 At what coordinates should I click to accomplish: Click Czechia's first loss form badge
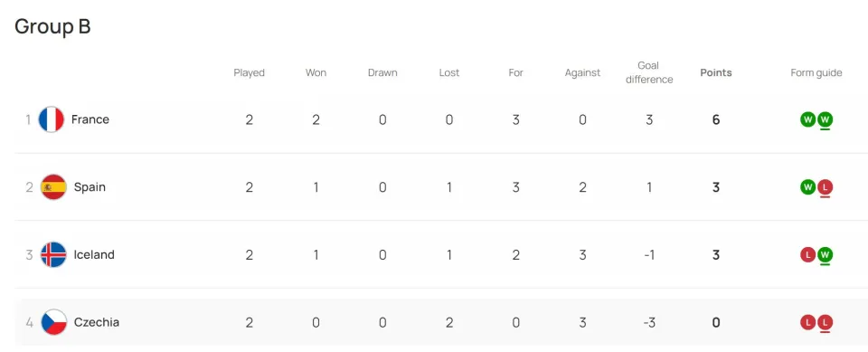coord(808,323)
